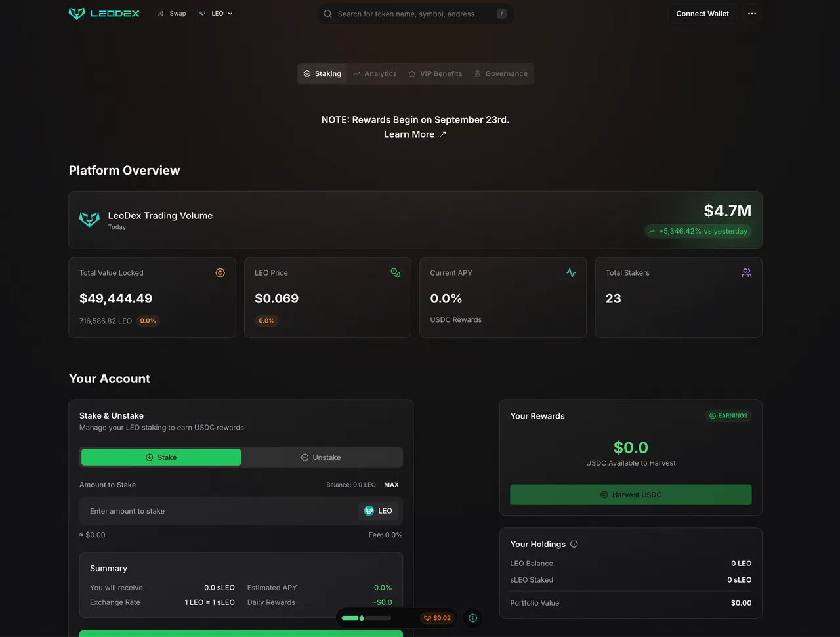The width and height of the screenshot is (840, 637).
Task: Click the LEO Price coins icon
Action: [x=396, y=273]
